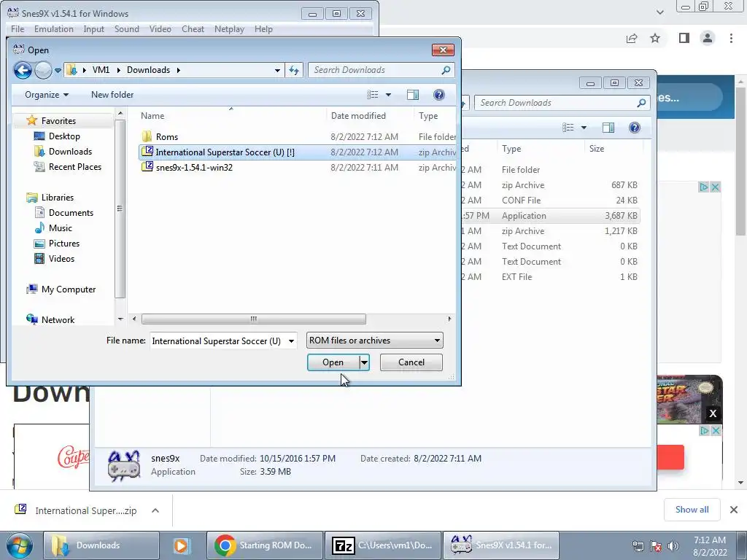747x560 pixels.
Task: Open Videos library
Action: pyautogui.click(x=61, y=259)
